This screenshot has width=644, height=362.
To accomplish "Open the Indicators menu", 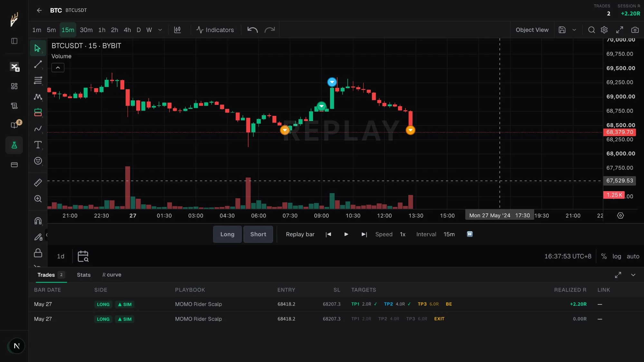I will click(215, 30).
